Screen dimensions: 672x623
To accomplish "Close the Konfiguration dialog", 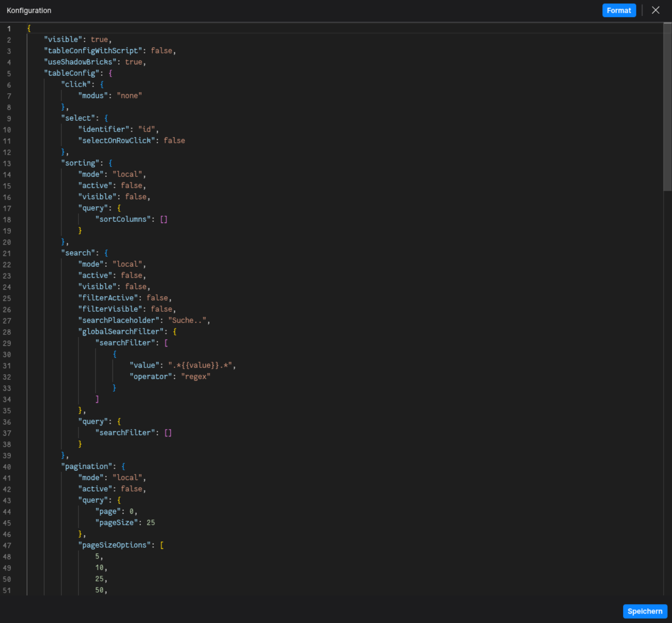I will 656,10.
